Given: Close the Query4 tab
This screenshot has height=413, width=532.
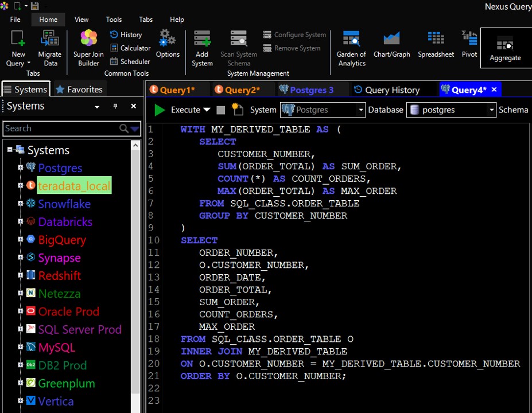Looking at the screenshot, I should (494, 89).
